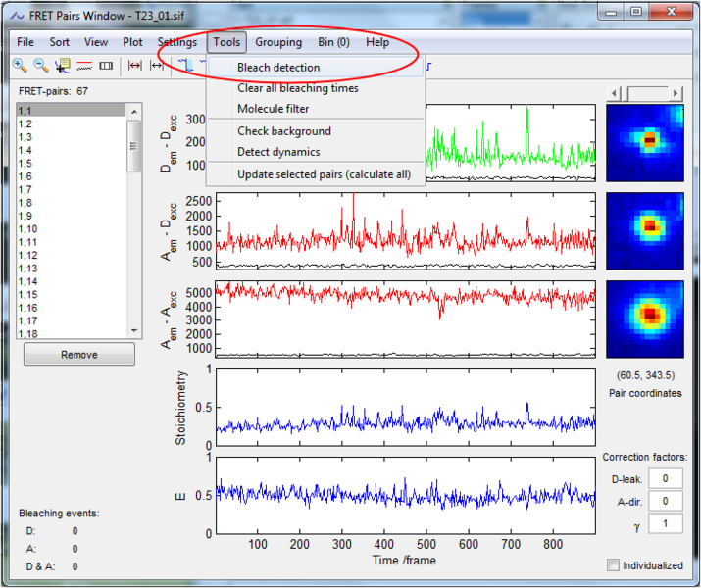Select Molecule filter menu entry
This screenshot has width=701, height=588.
273,109
